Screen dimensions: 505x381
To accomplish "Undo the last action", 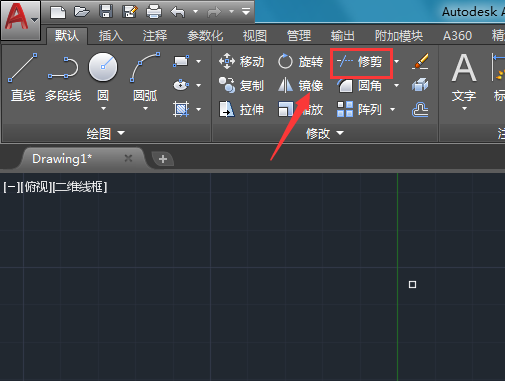I will coord(178,12).
